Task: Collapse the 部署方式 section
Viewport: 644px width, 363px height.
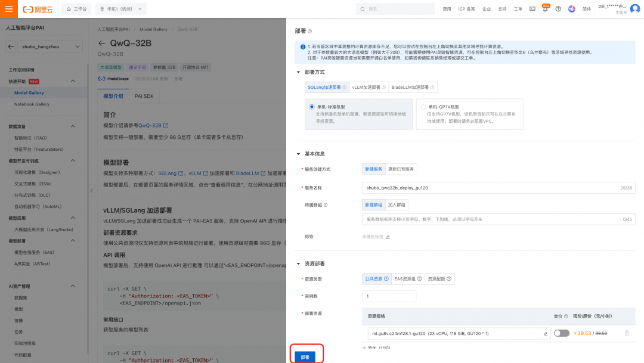Action: [299, 72]
